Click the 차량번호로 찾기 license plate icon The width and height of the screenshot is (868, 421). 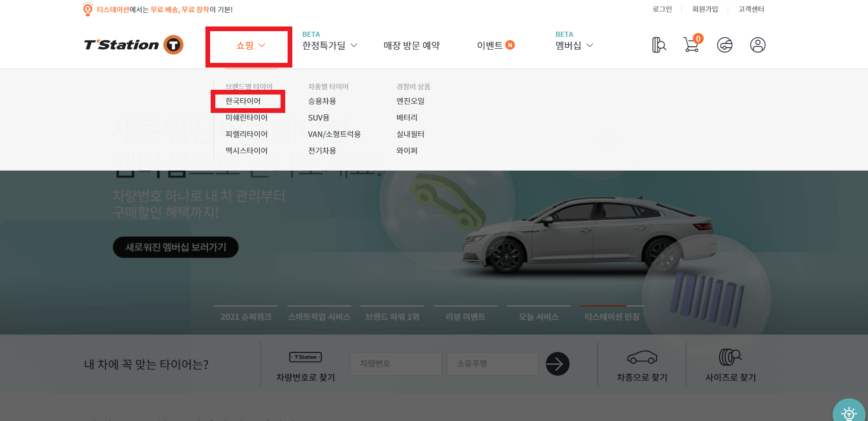306,357
